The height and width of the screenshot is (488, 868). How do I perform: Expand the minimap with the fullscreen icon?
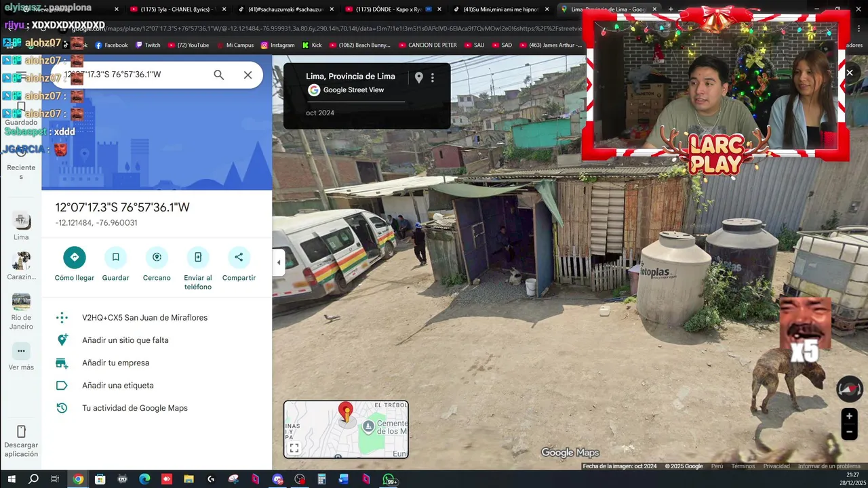coord(294,448)
